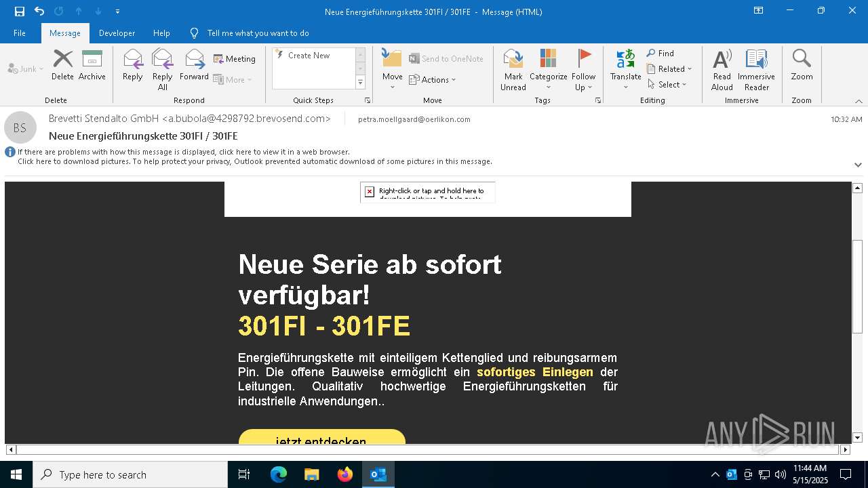The image size is (868, 488).
Task: Open the File tab
Action: click(x=20, y=33)
